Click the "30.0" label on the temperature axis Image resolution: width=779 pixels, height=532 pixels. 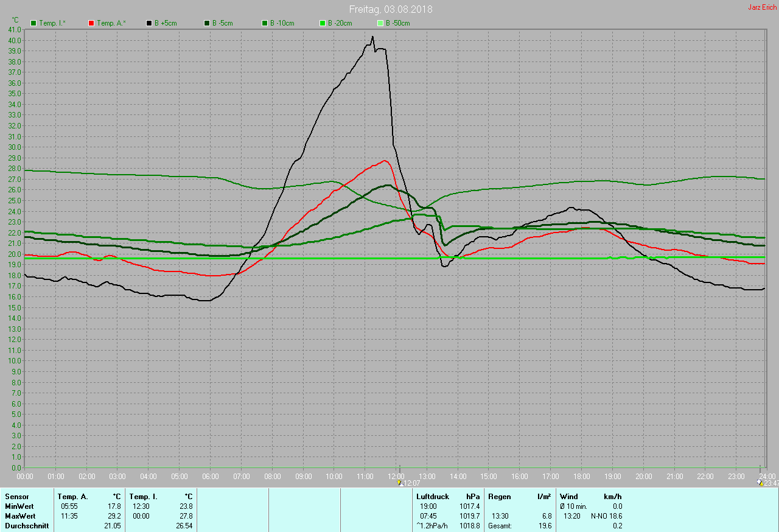tap(15, 147)
